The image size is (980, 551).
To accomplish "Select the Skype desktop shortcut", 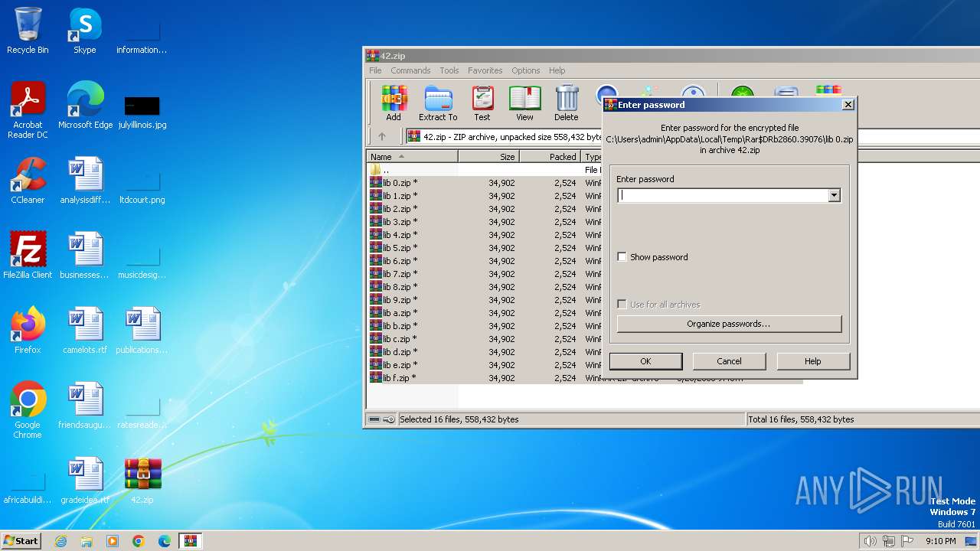I will point(85,31).
